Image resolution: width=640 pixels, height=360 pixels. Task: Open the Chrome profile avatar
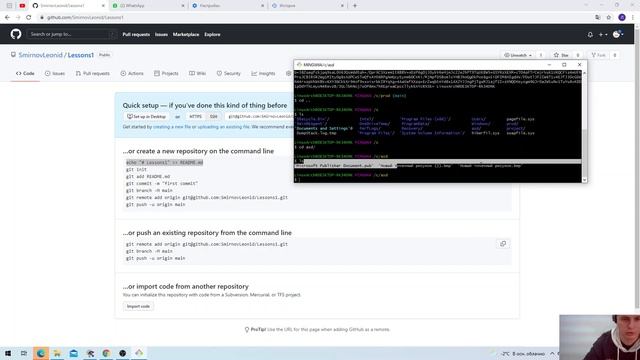[x=622, y=17]
